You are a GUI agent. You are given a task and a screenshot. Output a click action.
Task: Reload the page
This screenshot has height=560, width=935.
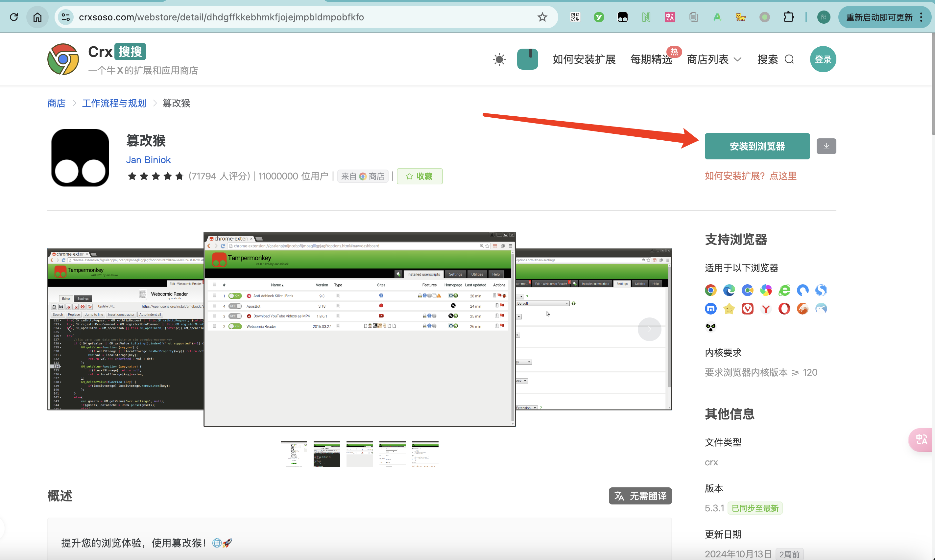pos(14,17)
